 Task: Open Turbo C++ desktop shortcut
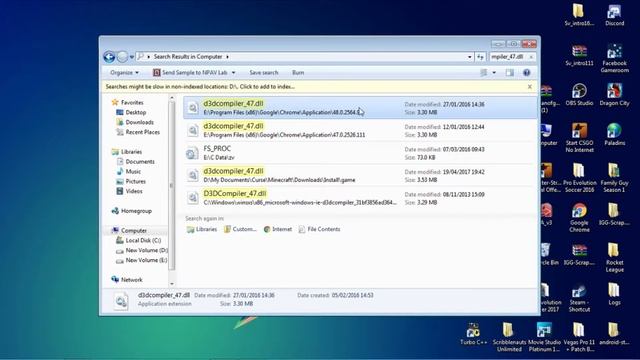coord(473,334)
